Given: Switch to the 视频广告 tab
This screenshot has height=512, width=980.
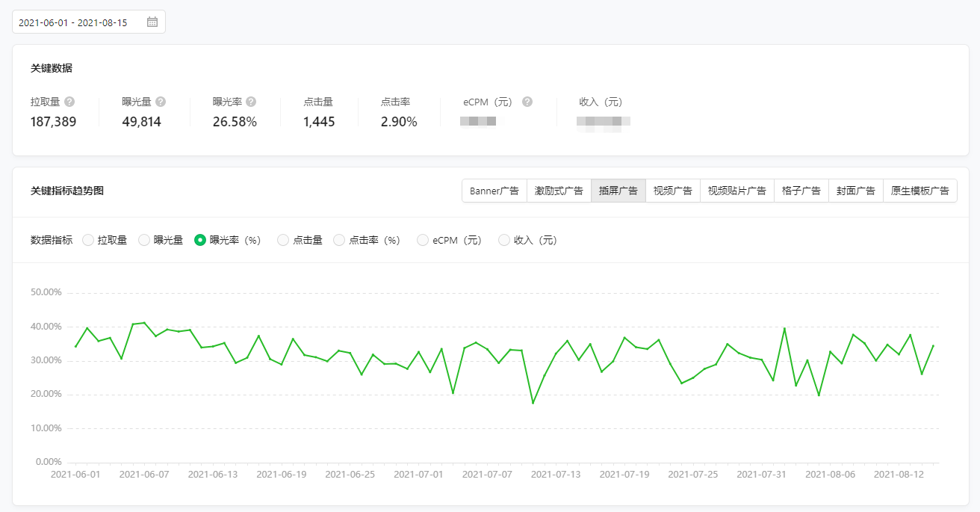Looking at the screenshot, I should (673, 191).
